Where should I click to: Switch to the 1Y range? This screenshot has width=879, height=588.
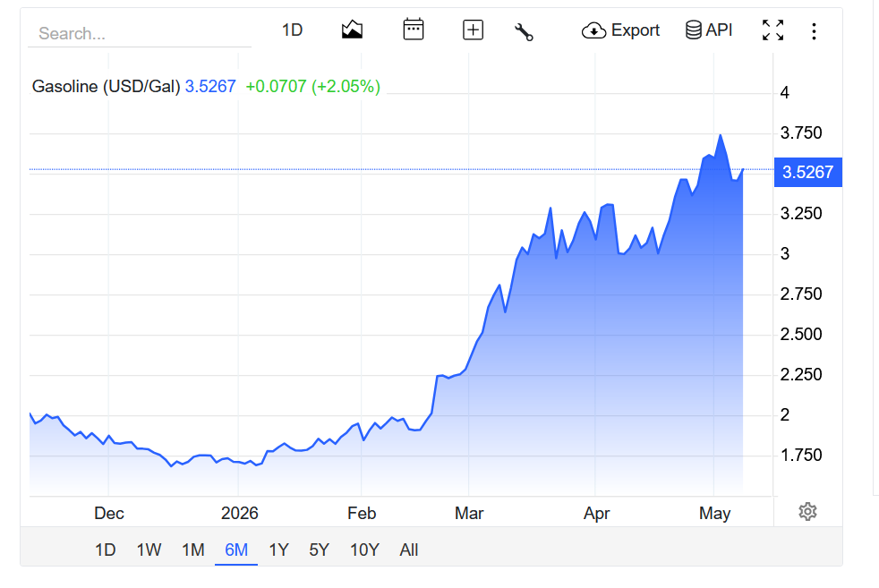278,550
